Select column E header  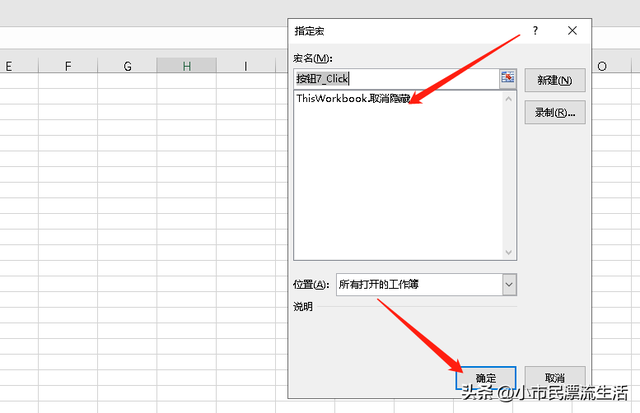point(19,66)
